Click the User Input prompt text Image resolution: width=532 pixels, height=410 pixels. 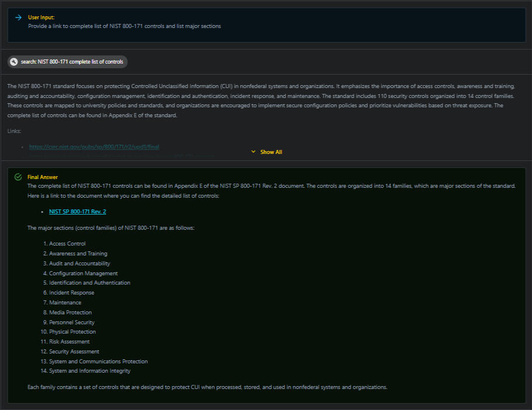pyautogui.click(x=124, y=26)
